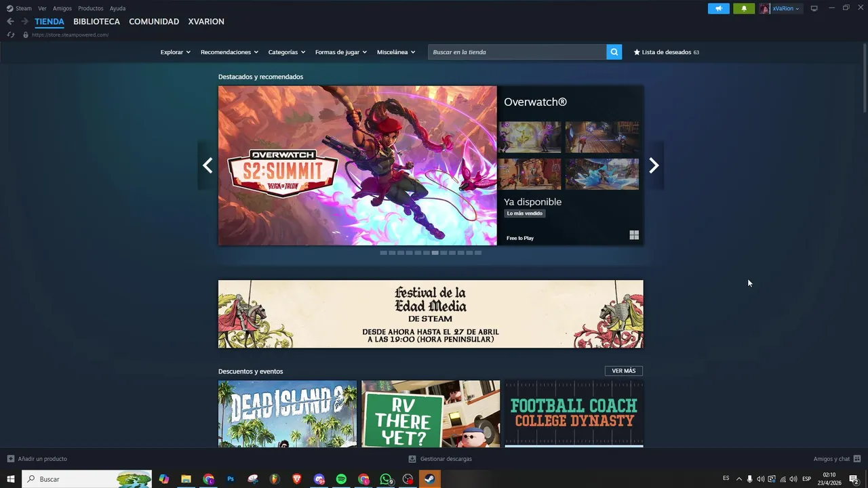Image resolution: width=868 pixels, height=488 pixels.
Task: Open the Football Coach College Dynasty card
Action: (574, 413)
